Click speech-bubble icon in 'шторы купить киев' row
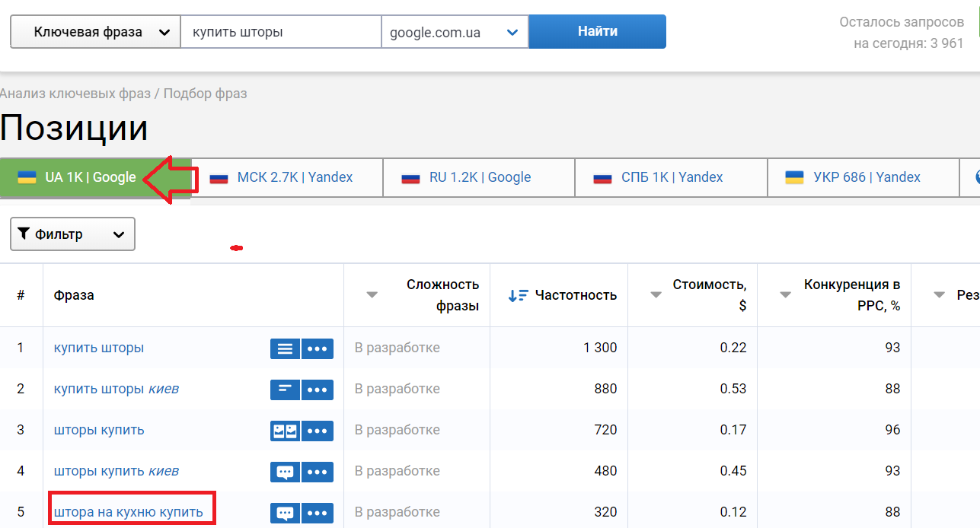Image resolution: width=980 pixels, height=528 pixels. click(x=285, y=472)
